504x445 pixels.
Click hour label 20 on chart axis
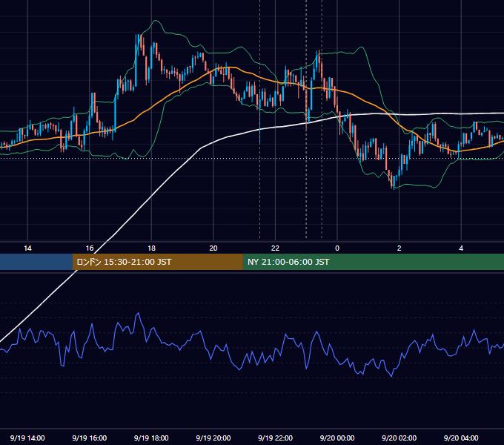pos(213,248)
